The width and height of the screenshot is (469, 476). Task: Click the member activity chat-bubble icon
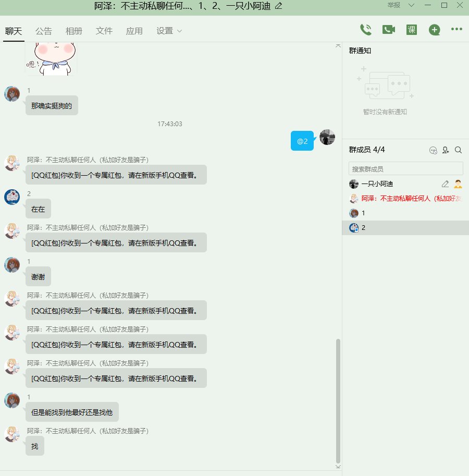(433, 150)
